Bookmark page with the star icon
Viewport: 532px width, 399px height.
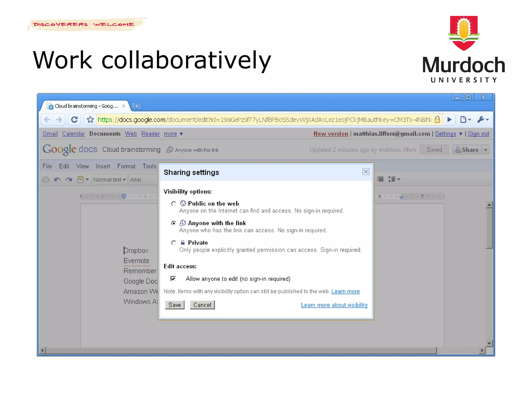tap(90, 119)
